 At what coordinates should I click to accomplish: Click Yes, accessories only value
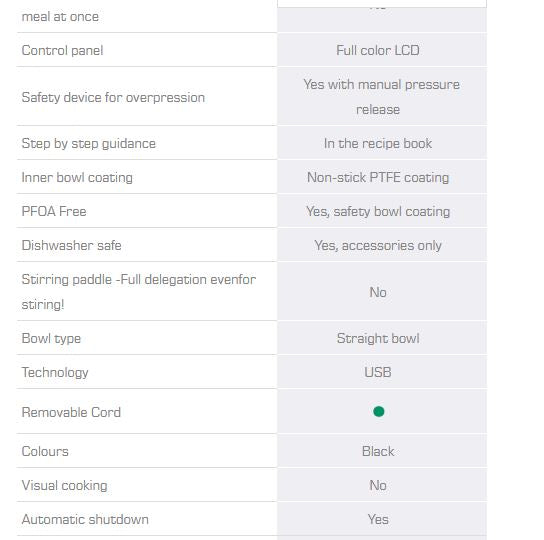coord(378,246)
